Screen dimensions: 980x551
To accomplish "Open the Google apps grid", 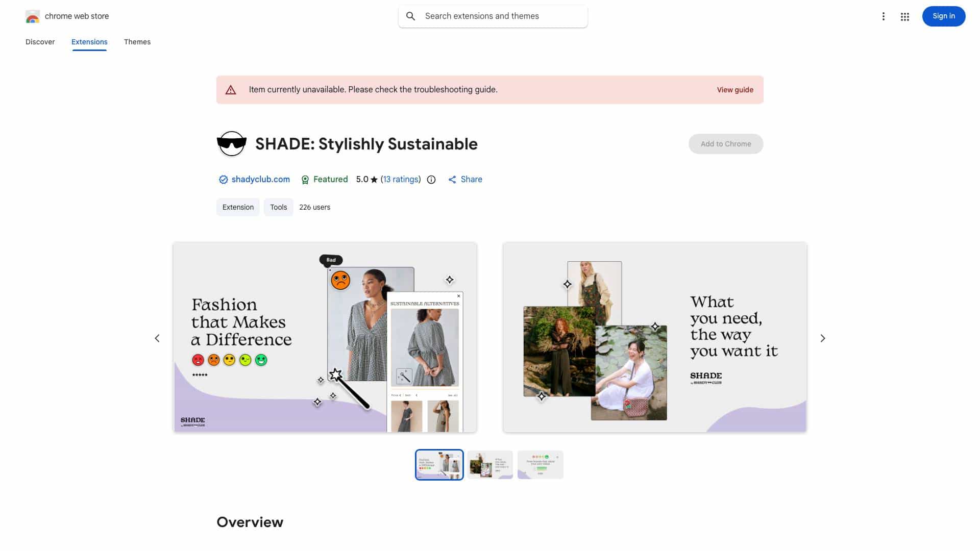I will tap(904, 16).
